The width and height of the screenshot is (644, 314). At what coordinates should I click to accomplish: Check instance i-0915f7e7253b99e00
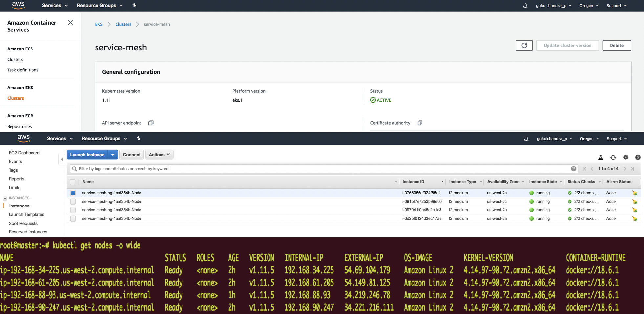[x=73, y=201]
